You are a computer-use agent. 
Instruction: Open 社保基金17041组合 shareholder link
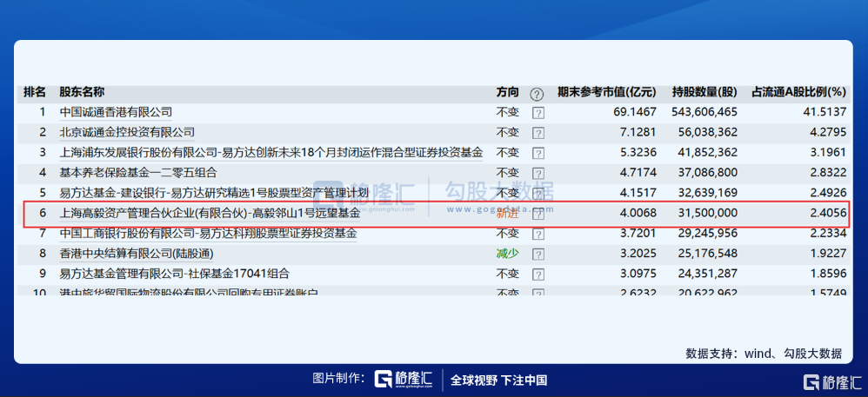[174, 273]
